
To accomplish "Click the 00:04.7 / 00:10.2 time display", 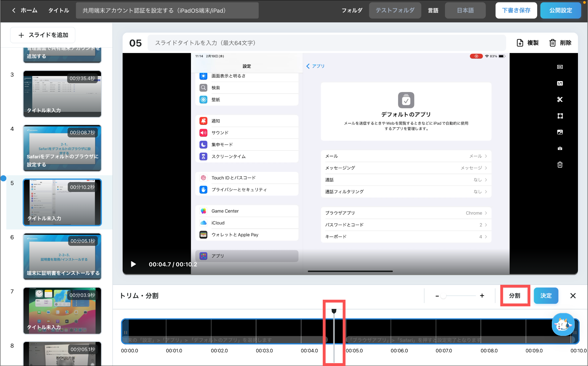I will [x=173, y=264].
